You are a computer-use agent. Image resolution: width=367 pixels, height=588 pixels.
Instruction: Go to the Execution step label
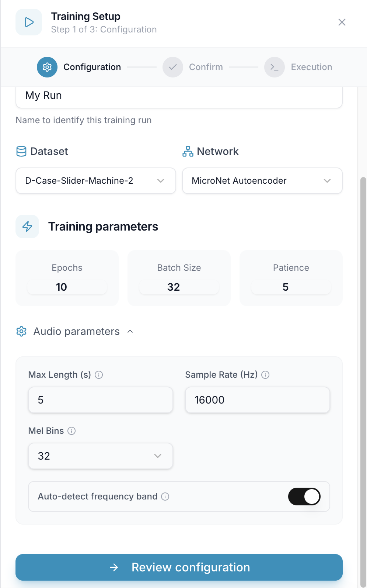tap(312, 67)
